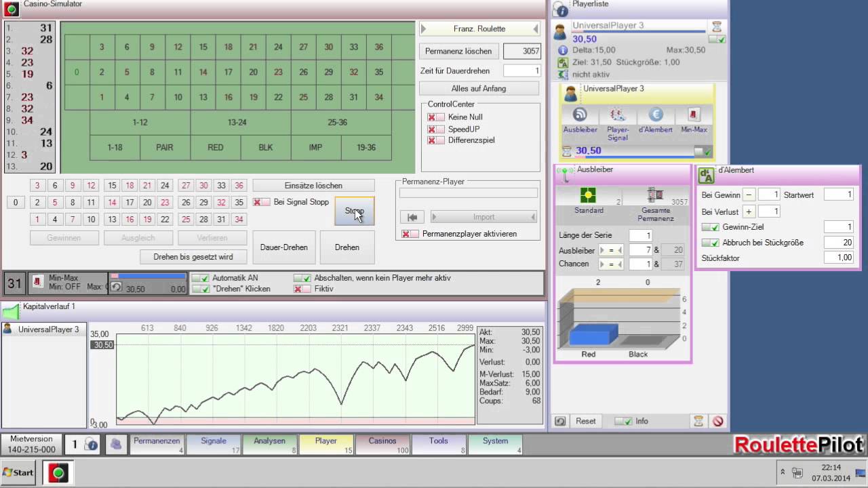Click the refresh icon left of Reset
Screen dimensions: 868x488
pyautogui.click(x=560, y=421)
